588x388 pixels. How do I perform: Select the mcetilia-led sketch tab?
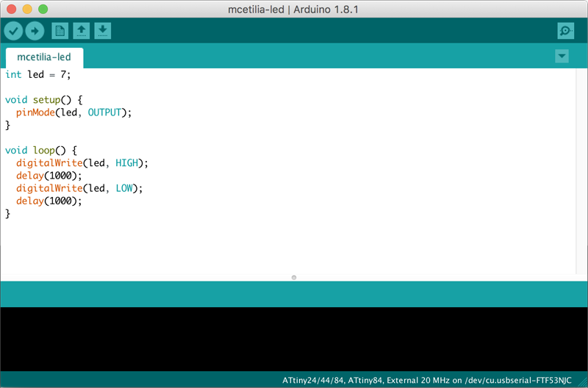click(x=44, y=57)
